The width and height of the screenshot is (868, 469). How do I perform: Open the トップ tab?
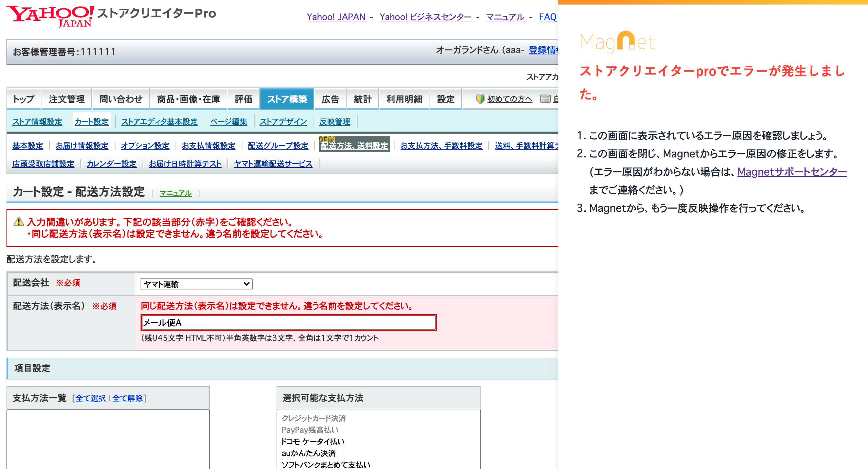click(24, 99)
